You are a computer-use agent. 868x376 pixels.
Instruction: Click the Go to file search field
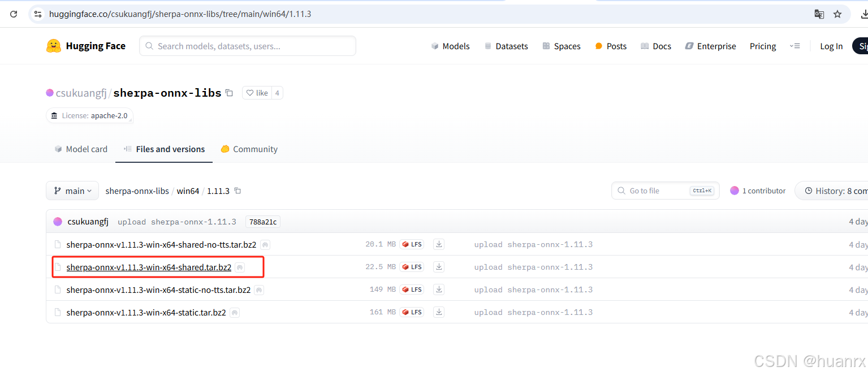pyautogui.click(x=666, y=191)
